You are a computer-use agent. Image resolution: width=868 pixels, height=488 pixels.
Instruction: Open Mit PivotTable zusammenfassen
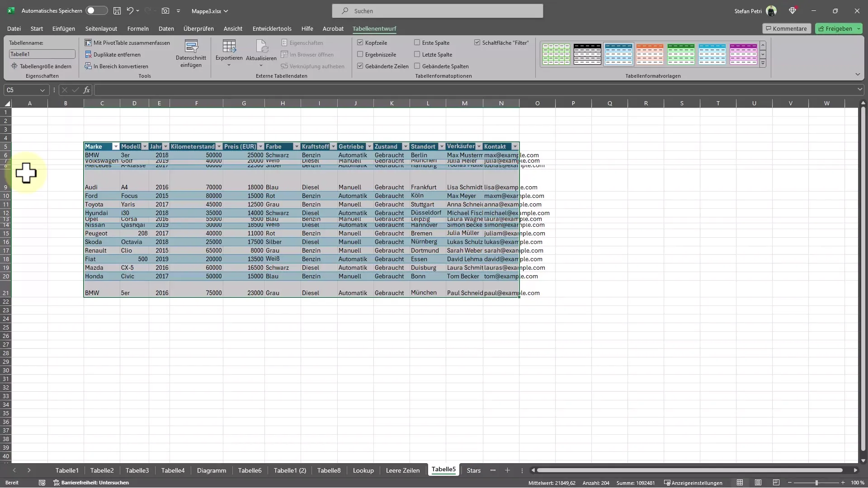click(x=127, y=43)
